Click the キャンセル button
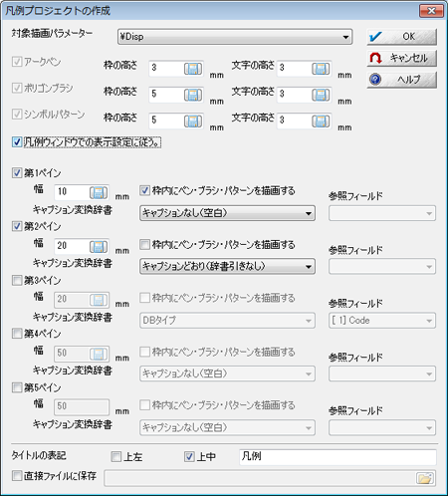 tap(401, 58)
